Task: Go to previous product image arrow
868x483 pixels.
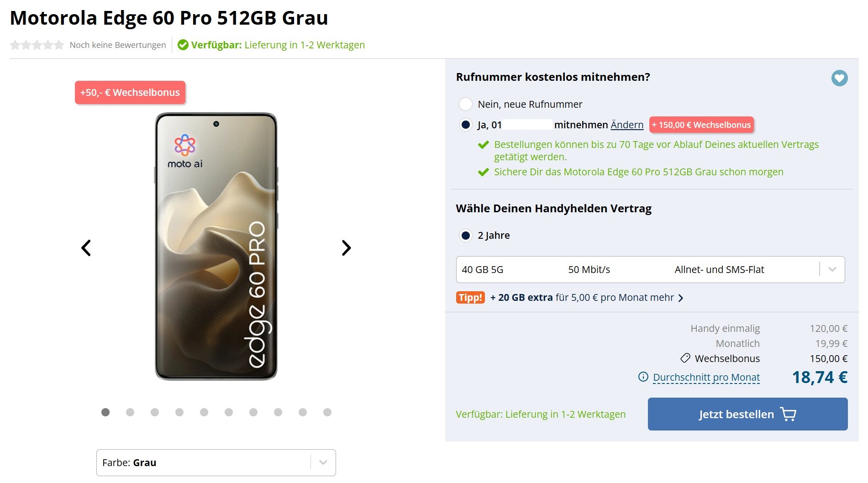Action: tap(86, 248)
